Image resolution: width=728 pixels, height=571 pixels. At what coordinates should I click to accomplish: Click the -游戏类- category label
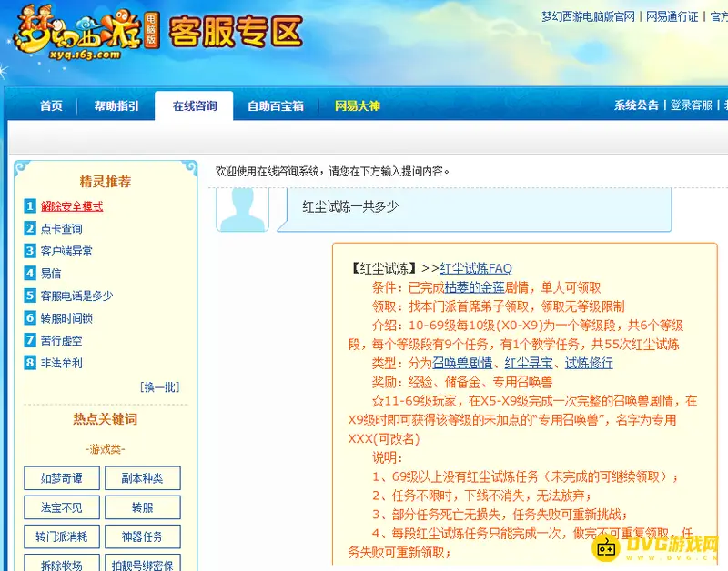coord(106,449)
